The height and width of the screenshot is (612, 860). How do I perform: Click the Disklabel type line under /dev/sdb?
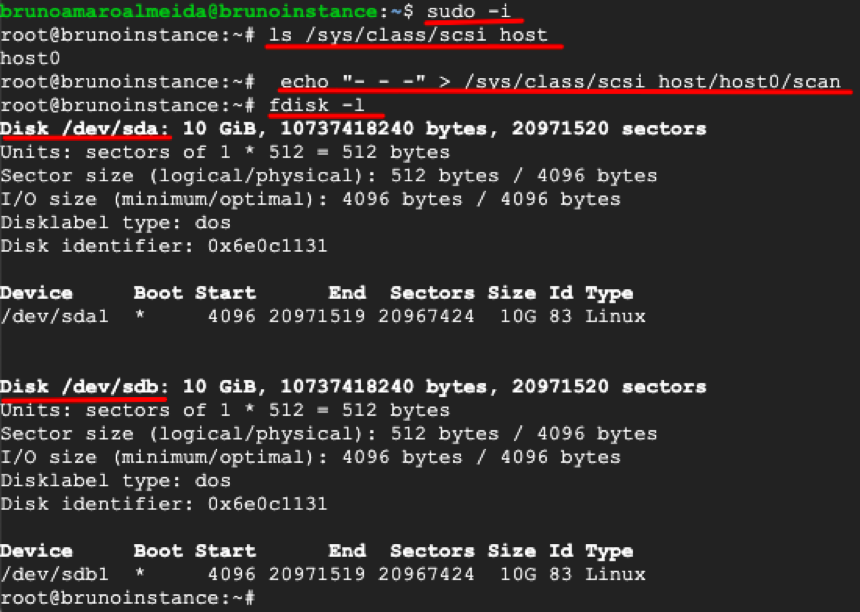click(x=115, y=481)
